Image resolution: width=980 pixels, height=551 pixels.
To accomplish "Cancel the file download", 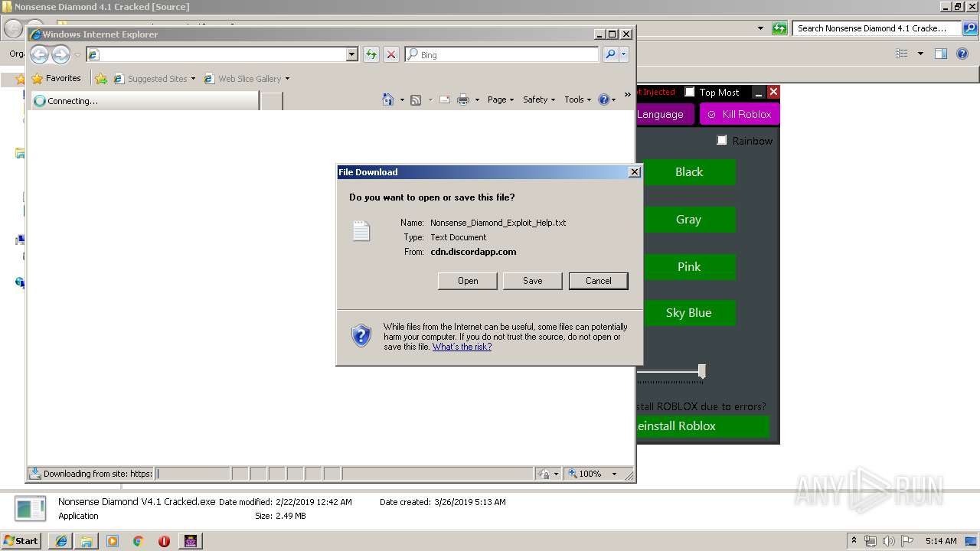I will click(599, 281).
